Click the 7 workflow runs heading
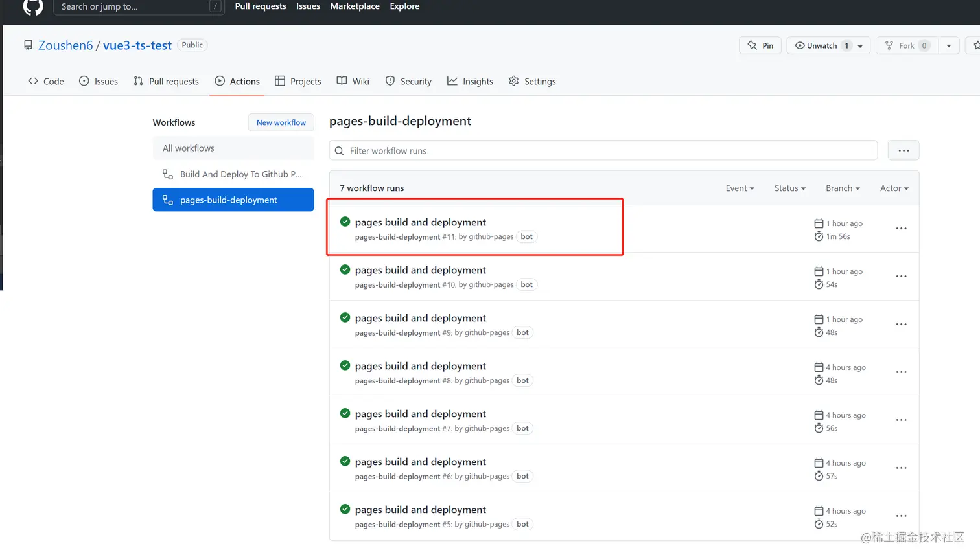Screen dimensions: 980x559 coord(372,188)
